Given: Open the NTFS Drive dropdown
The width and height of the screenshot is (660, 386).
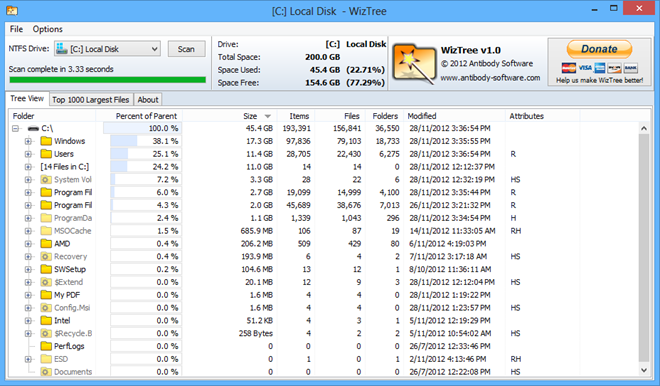Looking at the screenshot, I should click(154, 49).
